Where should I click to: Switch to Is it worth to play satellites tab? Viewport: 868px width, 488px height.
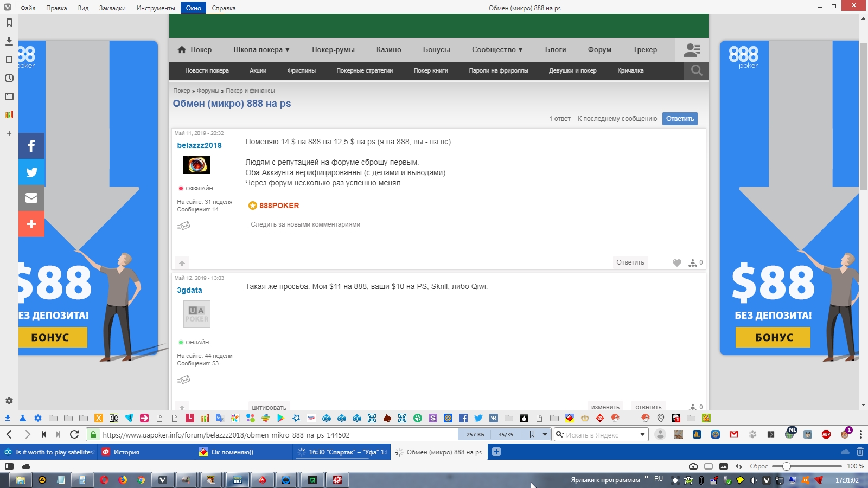click(49, 452)
